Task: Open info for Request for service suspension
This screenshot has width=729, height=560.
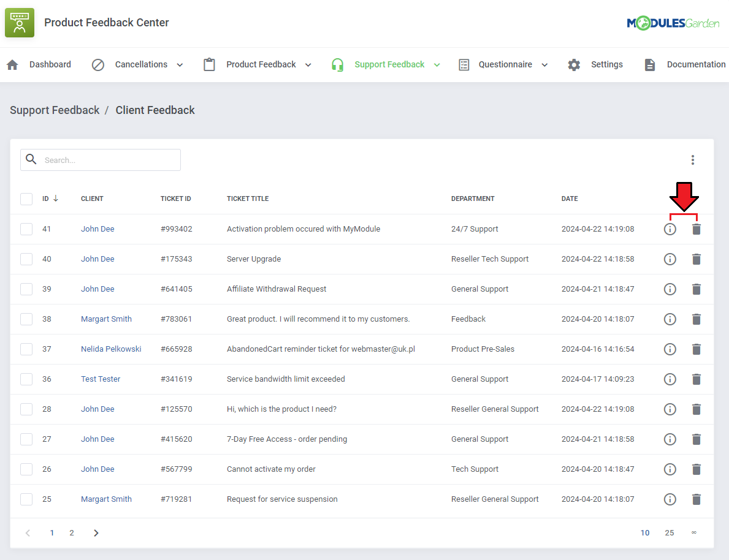Action: 670,499
